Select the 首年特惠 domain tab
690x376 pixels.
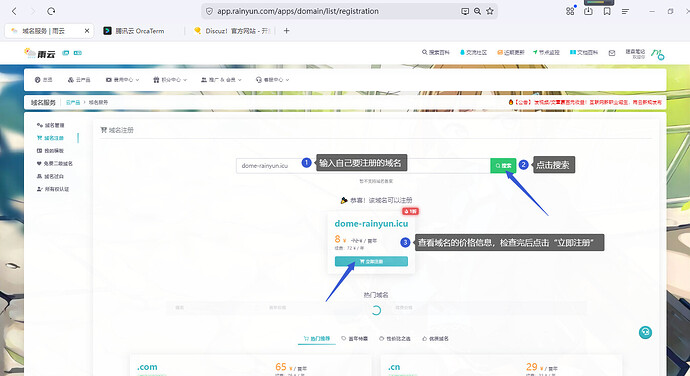(355, 339)
